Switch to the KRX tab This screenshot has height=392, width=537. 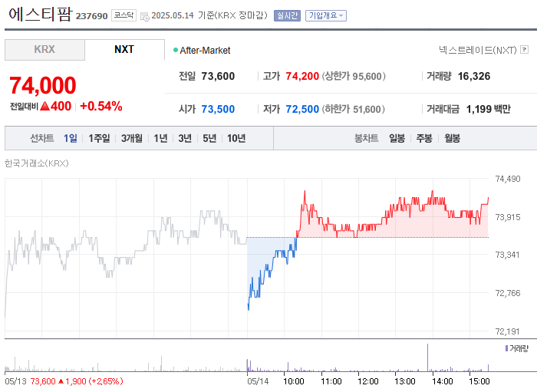[44, 50]
